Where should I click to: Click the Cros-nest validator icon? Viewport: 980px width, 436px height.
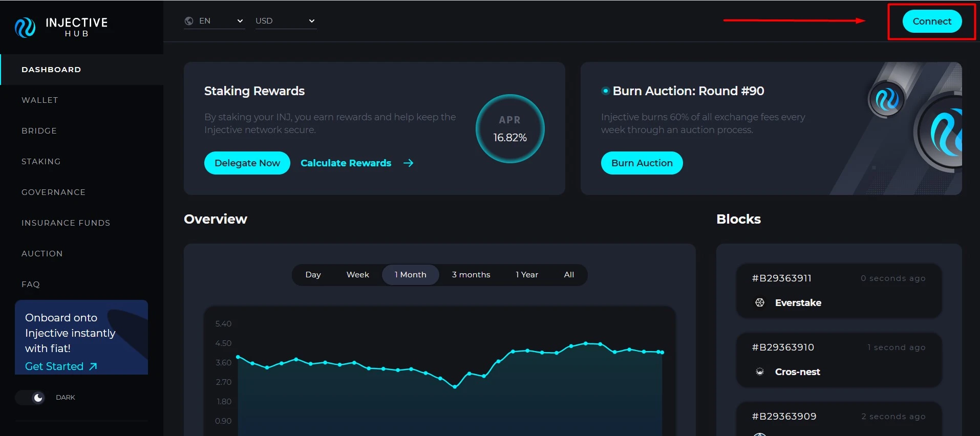(760, 372)
